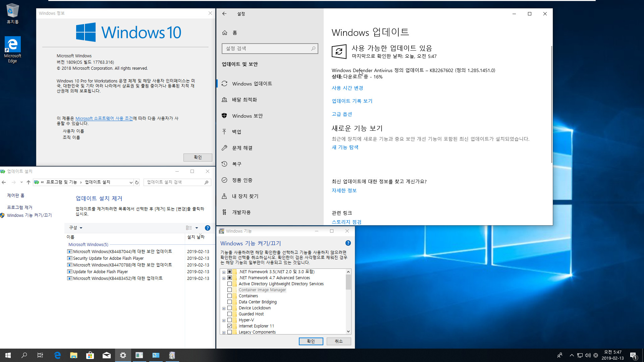
Task: Refresh the 업데이트 설치 list
Action: 137,182
